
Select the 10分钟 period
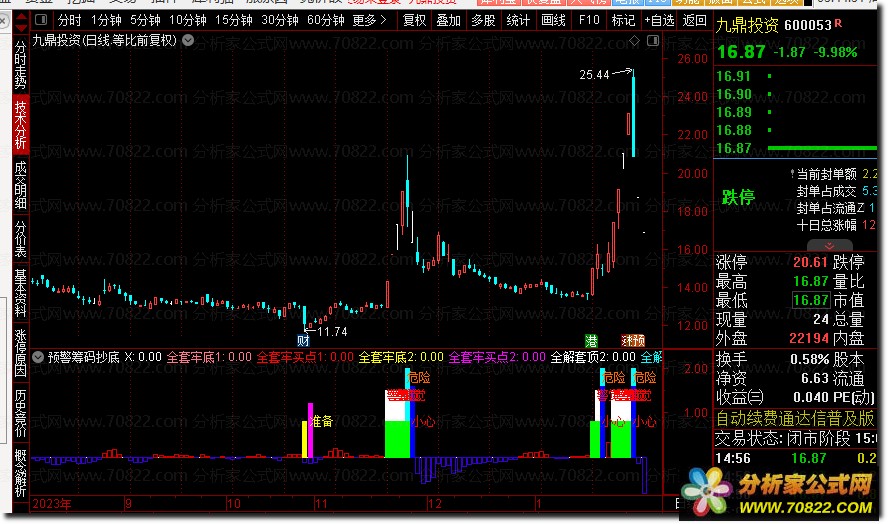point(188,20)
